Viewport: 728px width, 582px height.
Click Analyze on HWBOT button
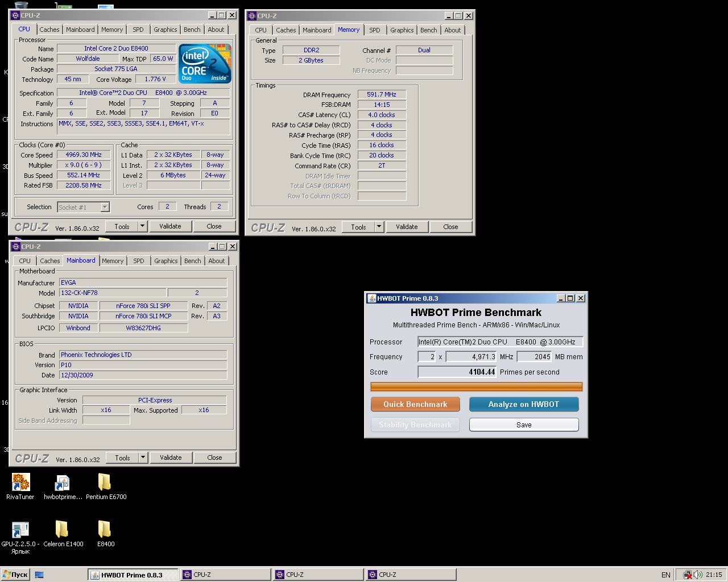click(x=524, y=404)
